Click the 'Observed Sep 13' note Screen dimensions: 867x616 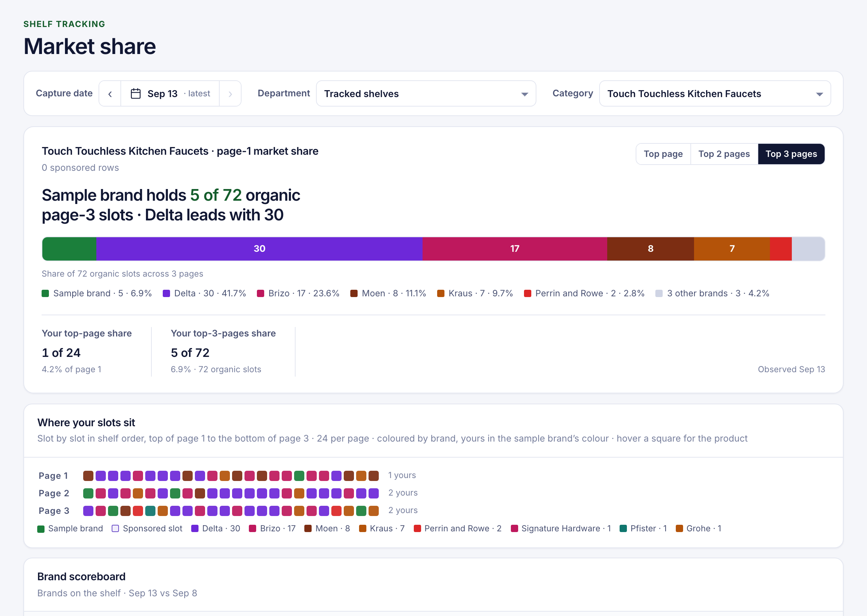[791, 369]
